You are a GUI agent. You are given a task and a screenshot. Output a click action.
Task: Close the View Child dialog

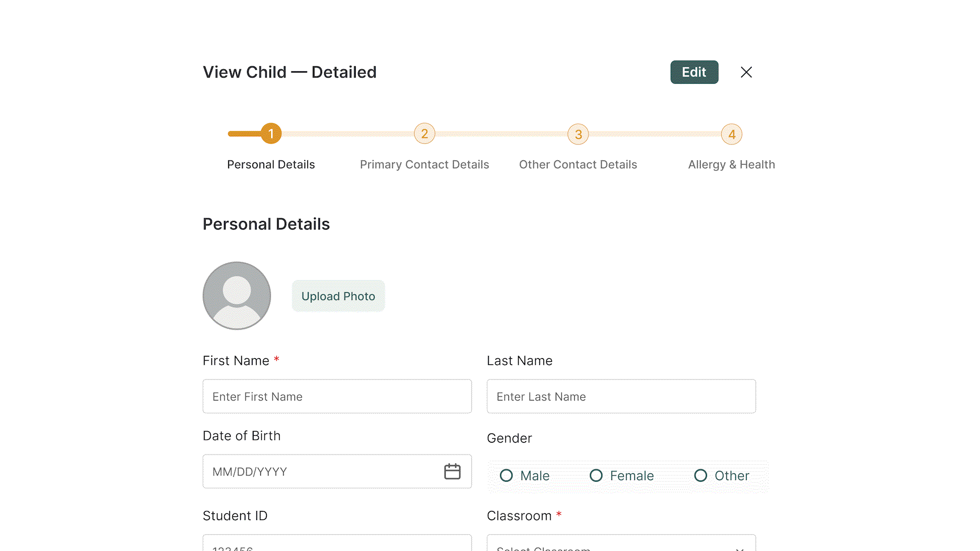(746, 72)
